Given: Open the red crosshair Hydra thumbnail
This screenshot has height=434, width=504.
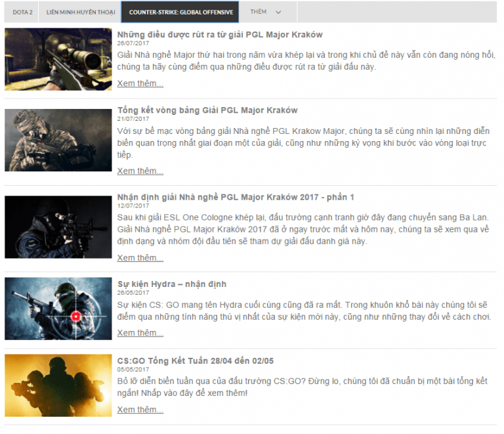Looking at the screenshot, I should (x=58, y=309).
